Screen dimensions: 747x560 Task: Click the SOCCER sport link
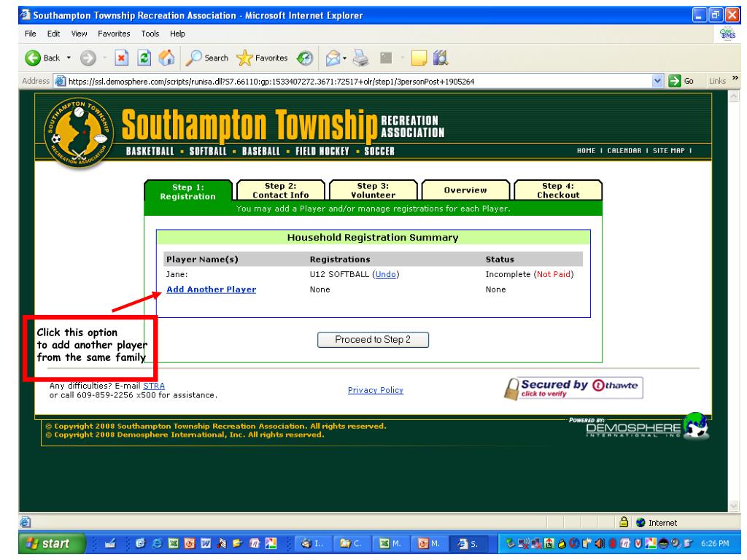[x=379, y=152]
